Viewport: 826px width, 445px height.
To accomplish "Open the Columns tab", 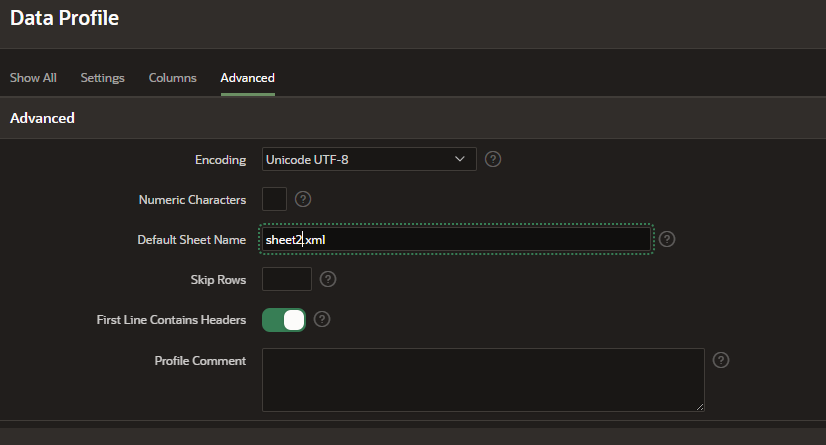I will (x=173, y=78).
